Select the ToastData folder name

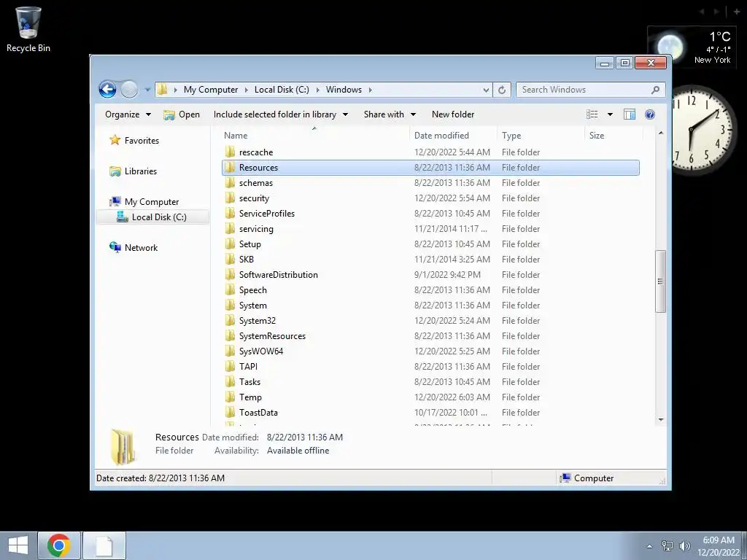click(258, 413)
